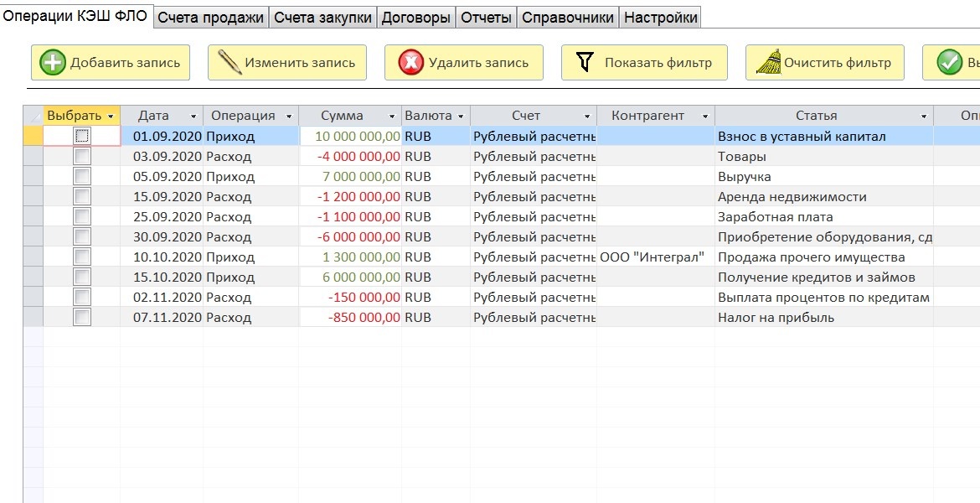Viewport: 980px width, 503px height.
Task: Open the Сумма column filter dropdown
Action: point(392,117)
